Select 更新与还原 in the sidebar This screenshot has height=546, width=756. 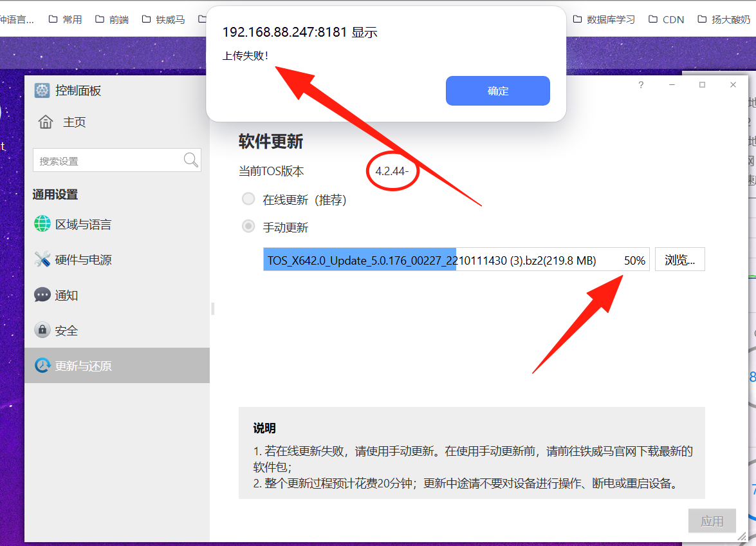tap(117, 366)
